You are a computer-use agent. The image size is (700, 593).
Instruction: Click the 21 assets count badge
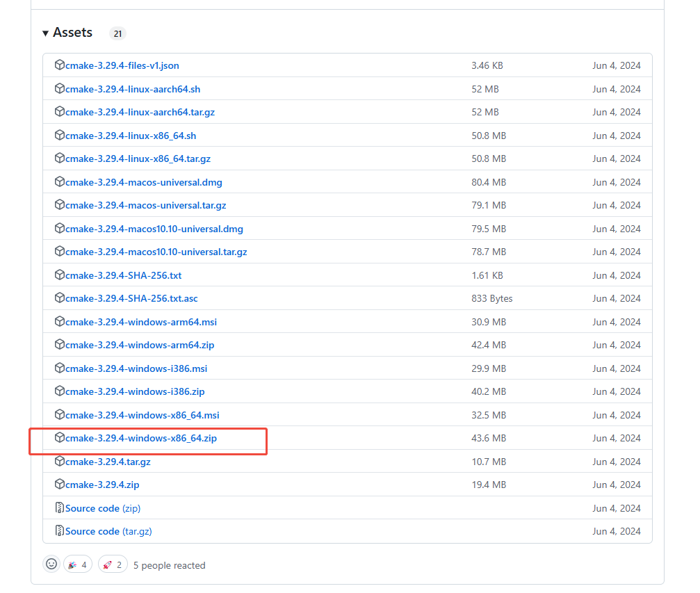click(117, 33)
